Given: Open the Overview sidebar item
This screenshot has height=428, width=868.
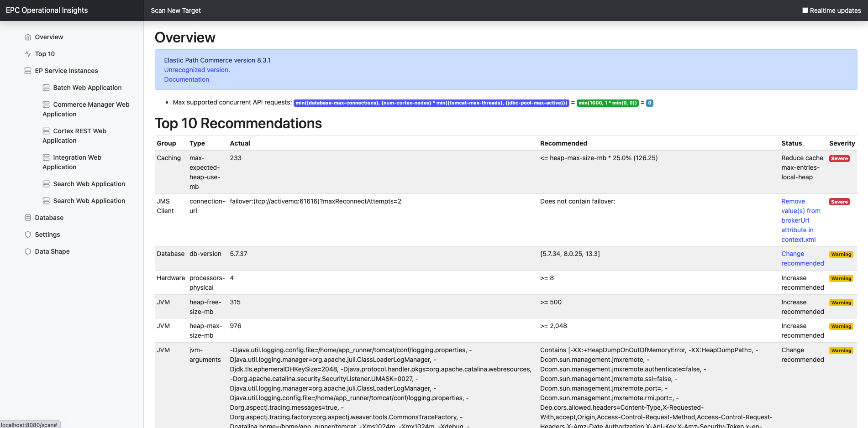Looking at the screenshot, I should [49, 37].
